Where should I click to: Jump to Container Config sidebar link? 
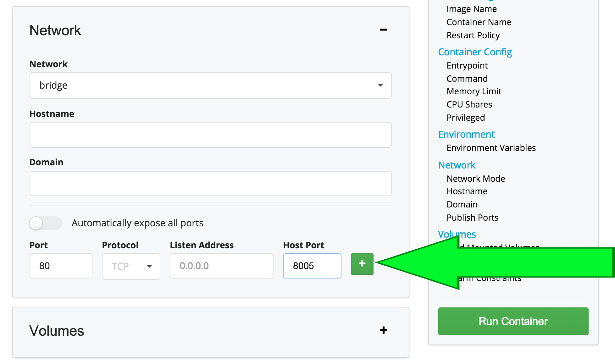tap(475, 52)
